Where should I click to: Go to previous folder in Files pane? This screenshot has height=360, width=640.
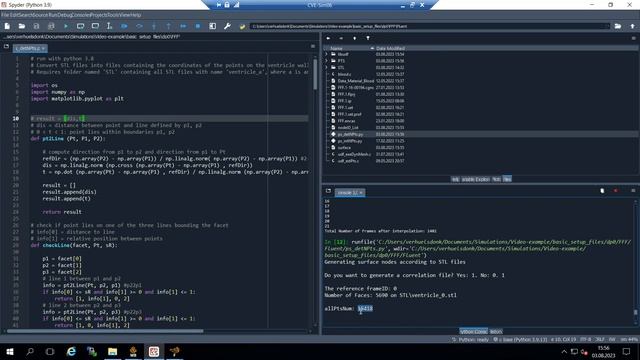coord(328,38)
